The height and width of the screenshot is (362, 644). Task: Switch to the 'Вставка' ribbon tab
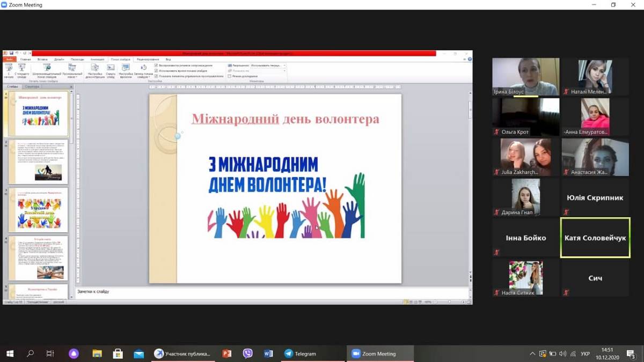coord(42,60)
